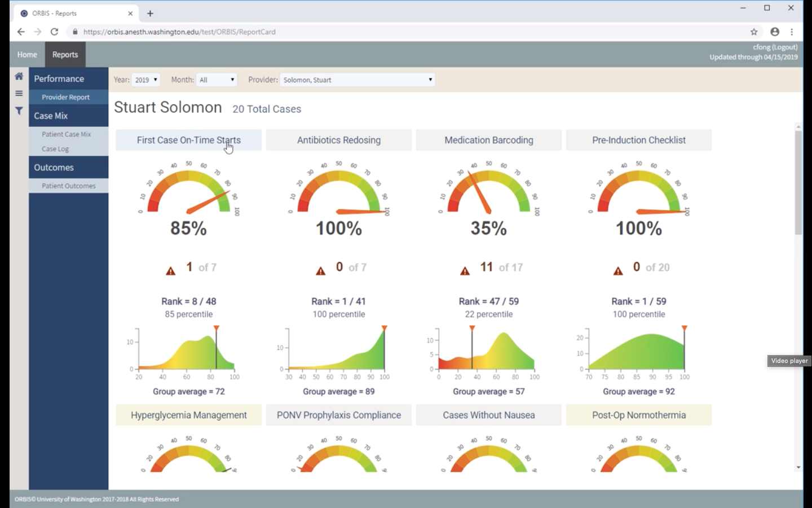This screenshot has width=812, height=508.
Task: Reload the page with refresh icon
Action: coord(54,32)
